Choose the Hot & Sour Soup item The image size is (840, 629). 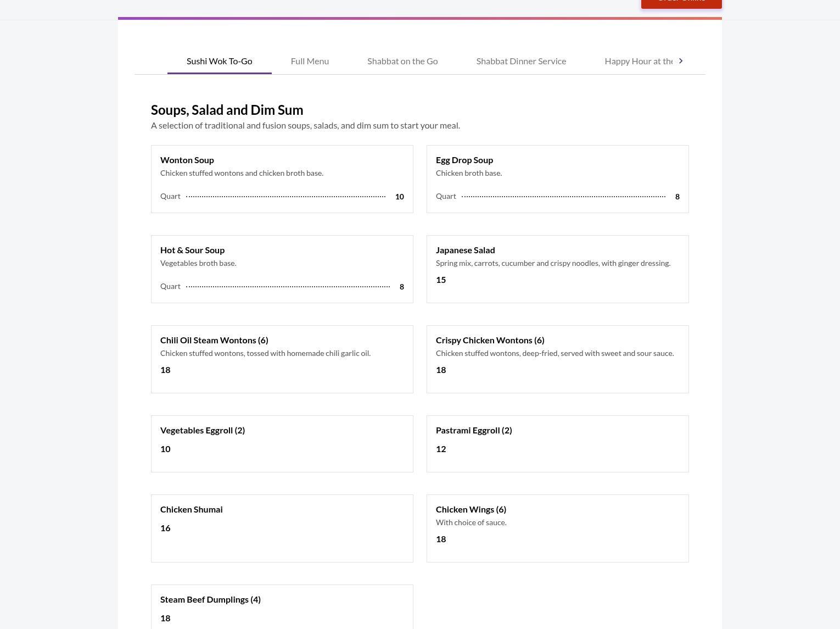282,269
